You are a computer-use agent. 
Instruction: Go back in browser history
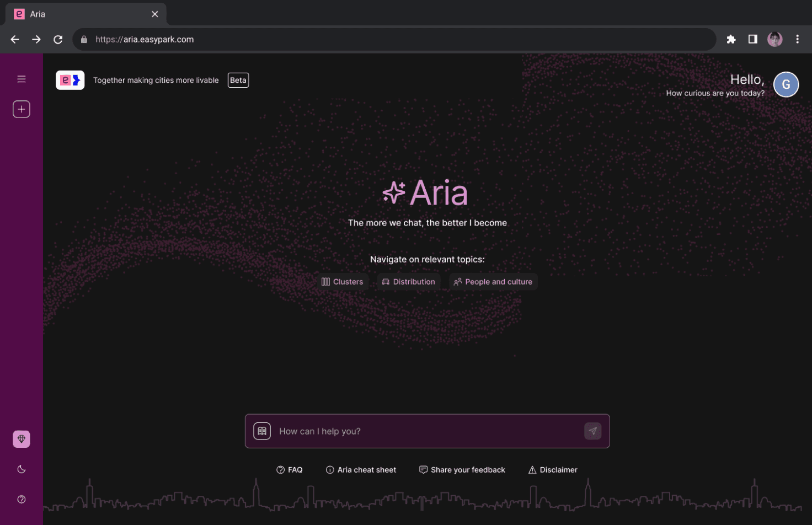[15, 39]
